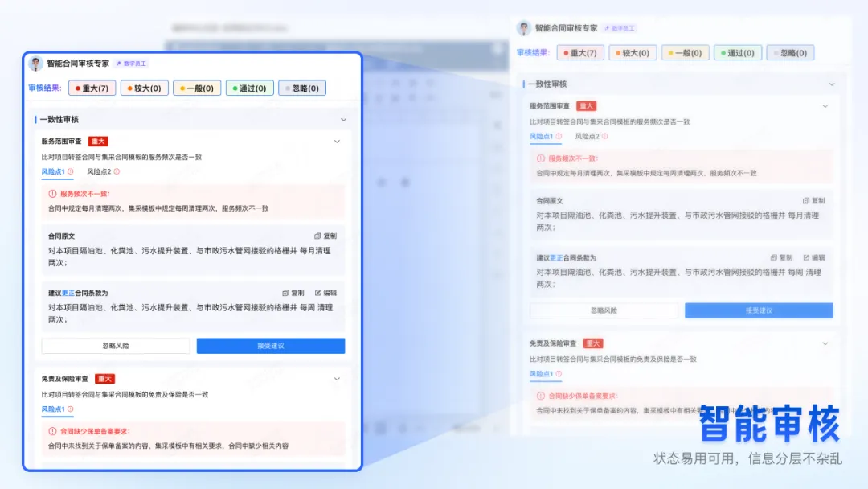Screen dimensions: 868x489
Task: Collapse the 一致性审核 section
Action: tap(345, 119)
